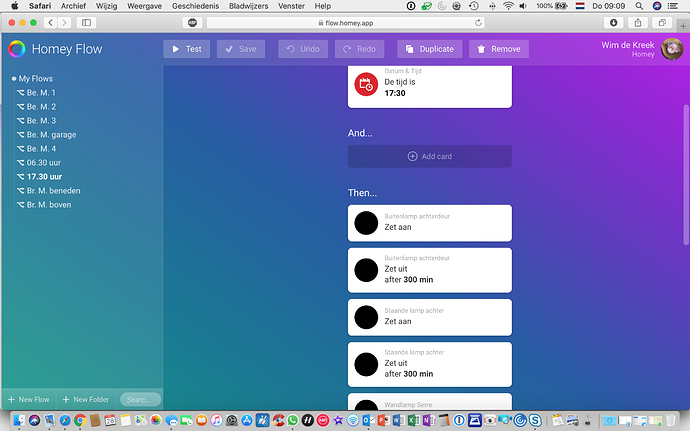Open a new Safari tab
The width and height of the screenshot is (690, 431).
point(683,26)
